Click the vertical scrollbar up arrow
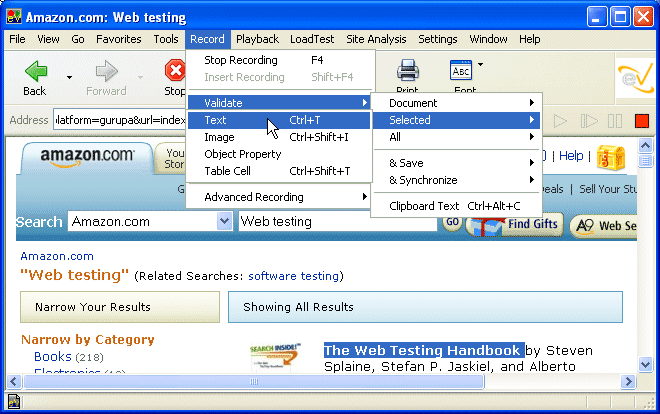 645,146
